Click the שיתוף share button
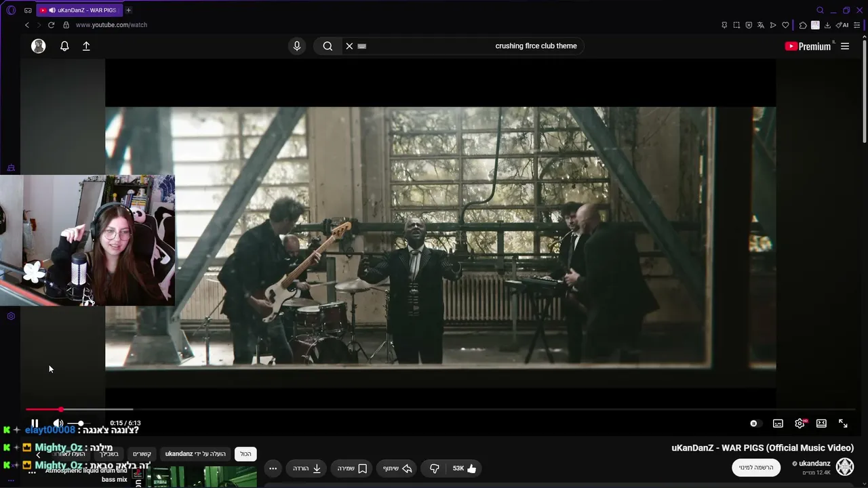The height and width of the screenshot is (488, 868). [397, 468]
